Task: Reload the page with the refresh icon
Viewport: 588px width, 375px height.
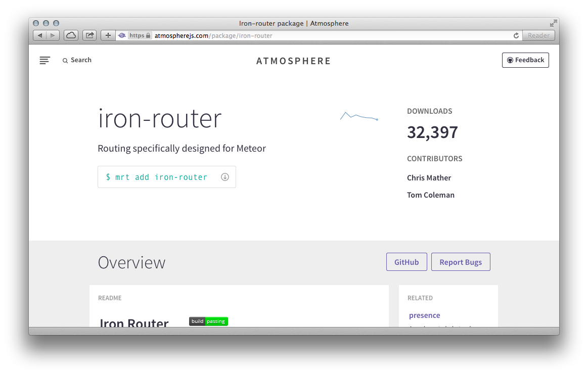Action: pyautogui.click(x=516, y=35)
